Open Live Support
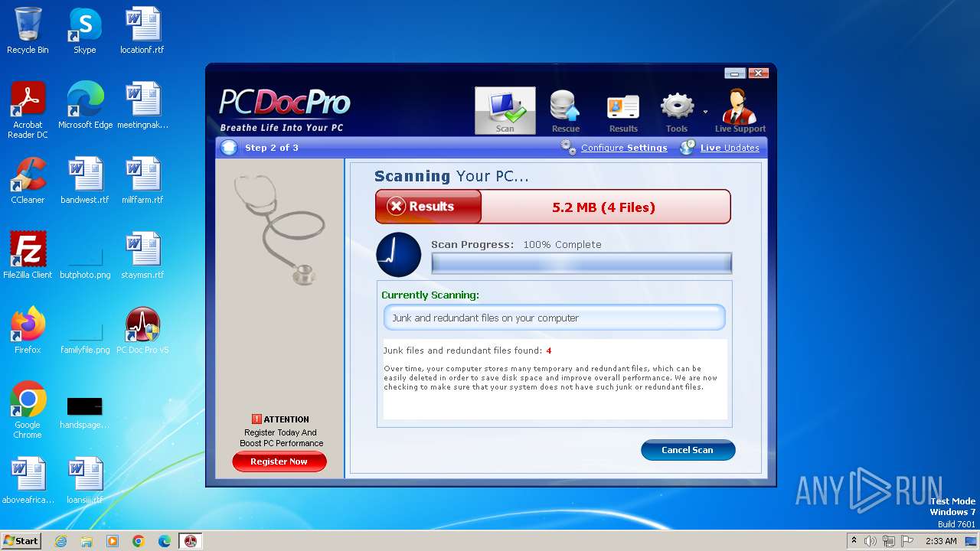Image resolution: width=980 pixels, height=551 pixels. 740,111
